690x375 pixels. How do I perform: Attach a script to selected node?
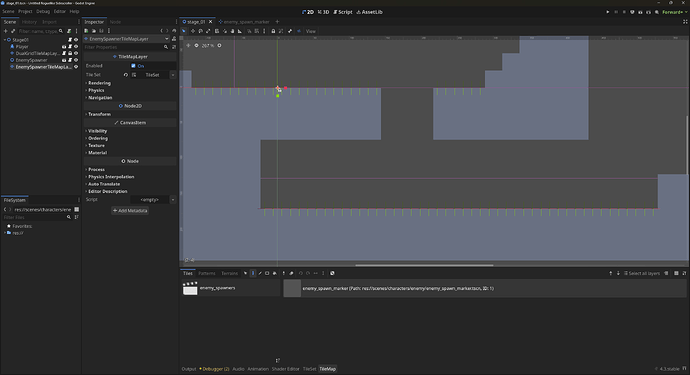tap(69, 31)
